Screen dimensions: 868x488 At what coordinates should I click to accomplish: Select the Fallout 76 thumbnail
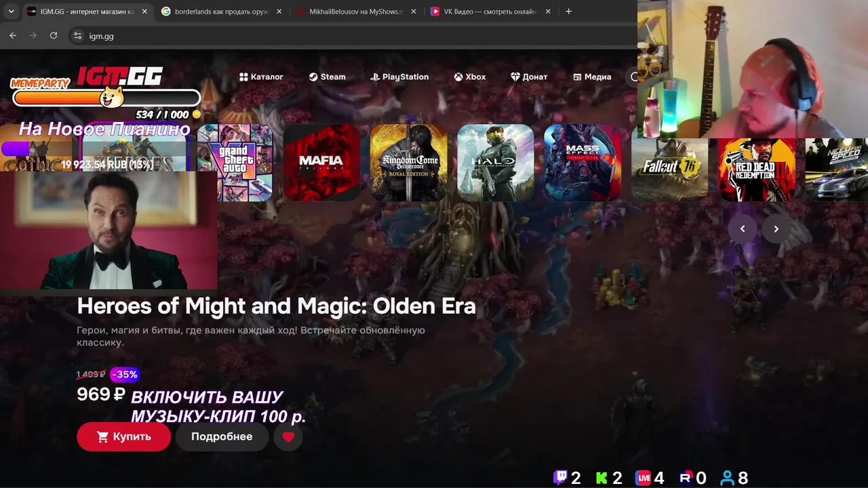click(669, 168)
